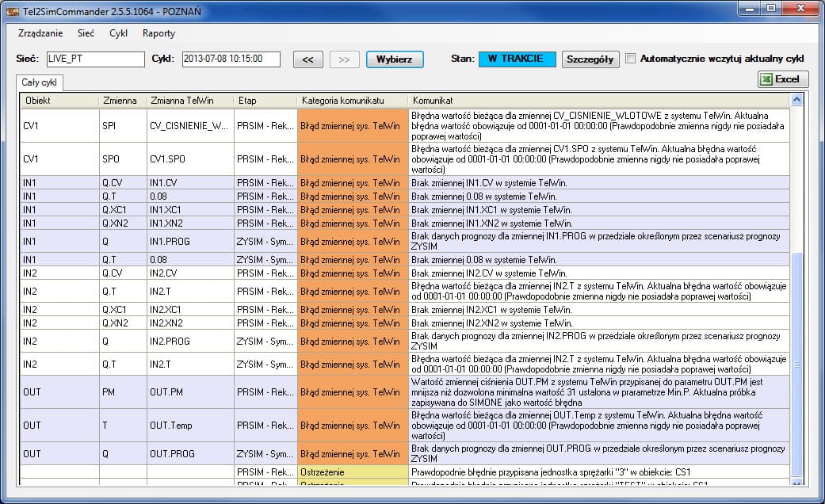825x504 pixels.
Task: Click the SPI variable cell
Action: 123,126
